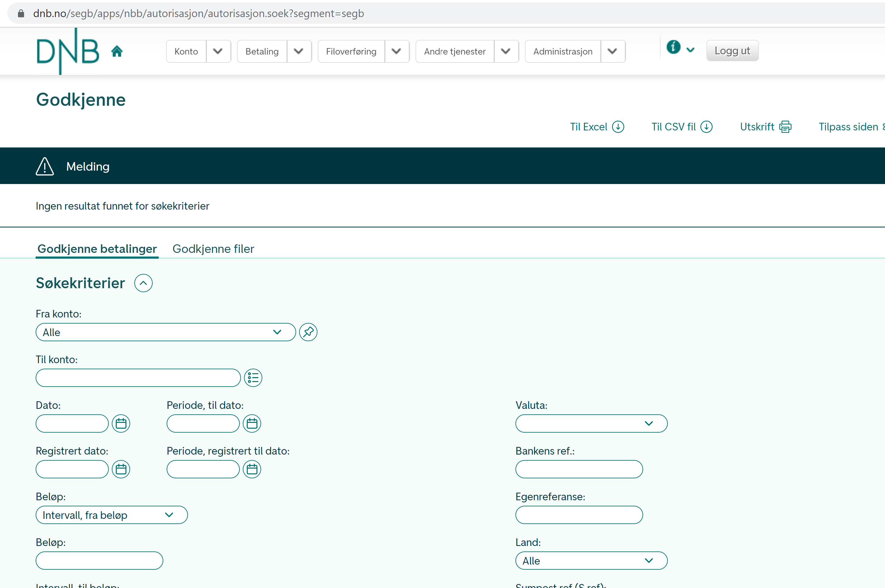Expand the Fra konto dropdown
The height and width of the screenshot is (588, 885).
pyautogui.click(x=165, y=332)
